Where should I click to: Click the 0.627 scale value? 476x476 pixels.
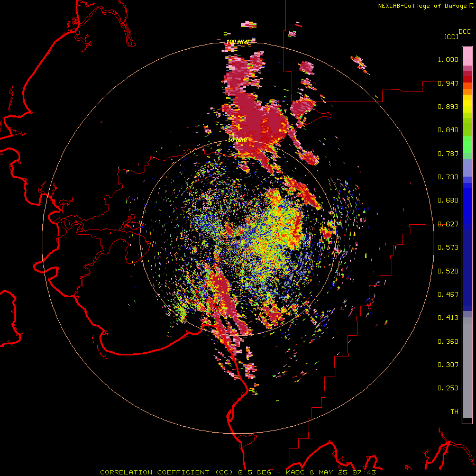click(x=448, y=224)
